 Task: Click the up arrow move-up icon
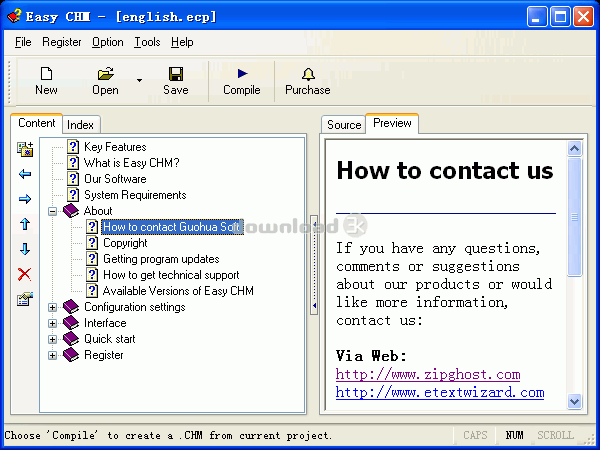click(x=25, y=224)
